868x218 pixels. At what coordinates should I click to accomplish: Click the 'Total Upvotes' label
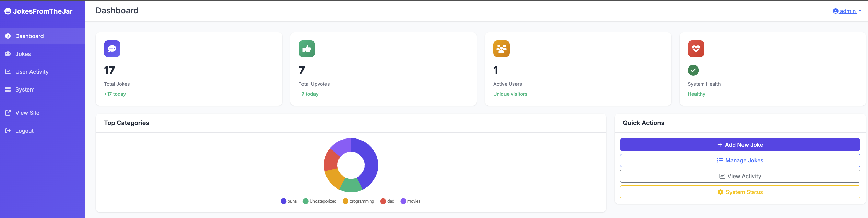[x=314, y=84]
